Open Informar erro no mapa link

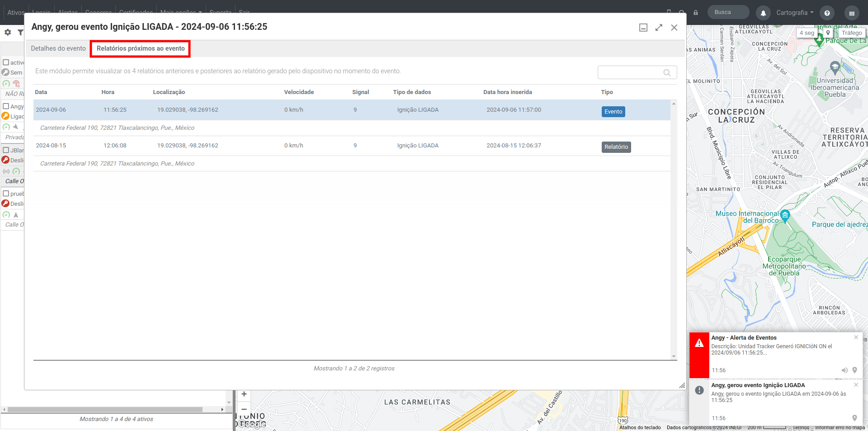click(x=840, y=427)
